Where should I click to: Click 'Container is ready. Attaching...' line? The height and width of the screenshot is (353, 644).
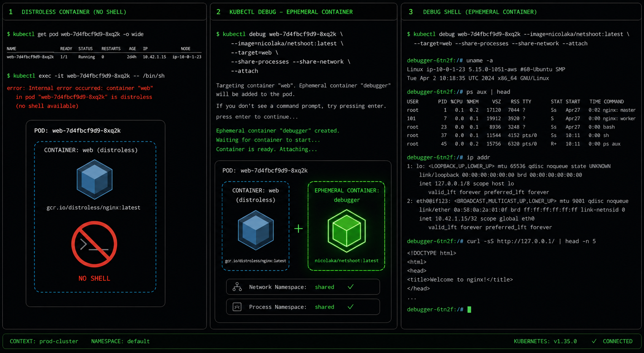pyautogui.click(x=266, y=149)
